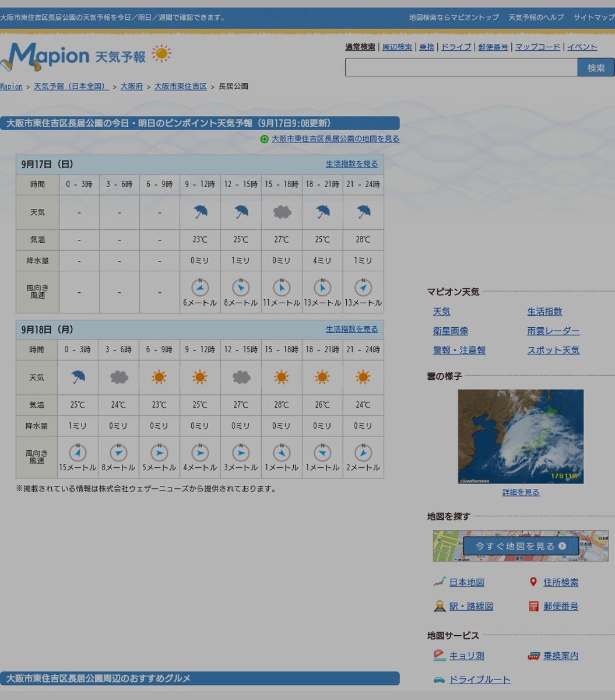The width and height of the screenshot is (615, 700).
Task: Click cloud icon for Sept 18 12-15時
Action: [241, 377]
